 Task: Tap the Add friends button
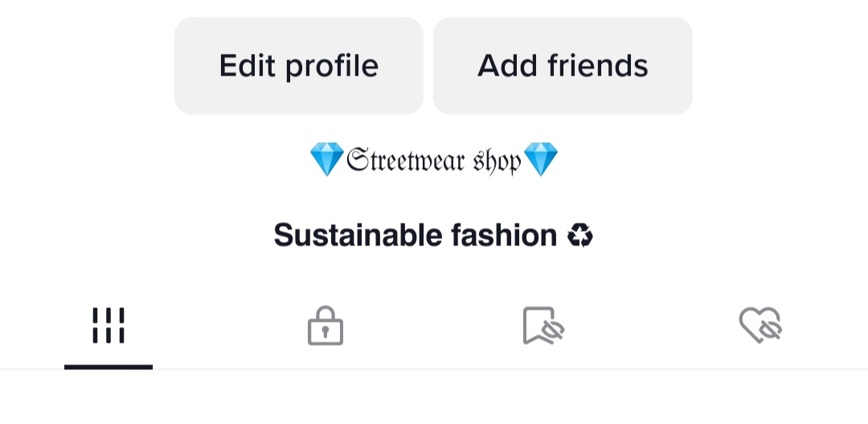click(x=563, y=66)
